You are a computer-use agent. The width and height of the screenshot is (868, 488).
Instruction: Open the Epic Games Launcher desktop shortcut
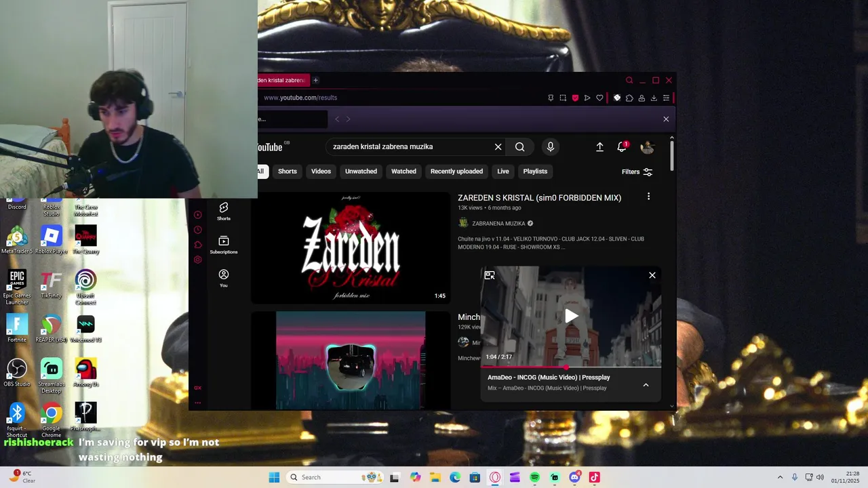(17, 287)
